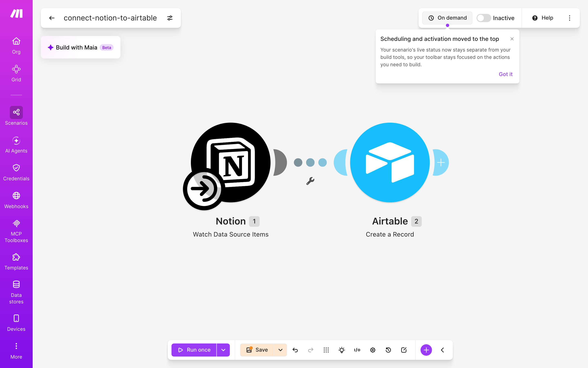This screenshot has height=368, width=588.
Task: Click Build with Maia button
Action: pyautogui.click(x=81, y=47)
